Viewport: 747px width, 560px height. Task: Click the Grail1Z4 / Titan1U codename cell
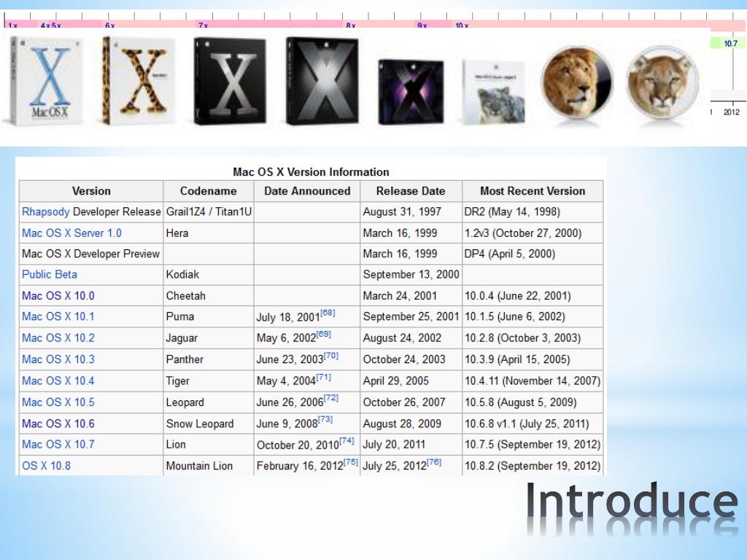(x=209, y=212)
